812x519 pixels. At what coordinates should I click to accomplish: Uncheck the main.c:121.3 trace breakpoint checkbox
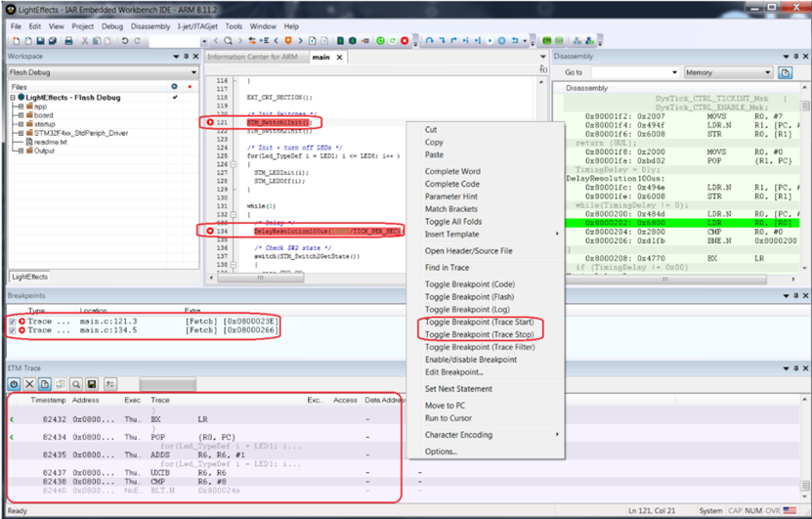[x=13, y=322]
